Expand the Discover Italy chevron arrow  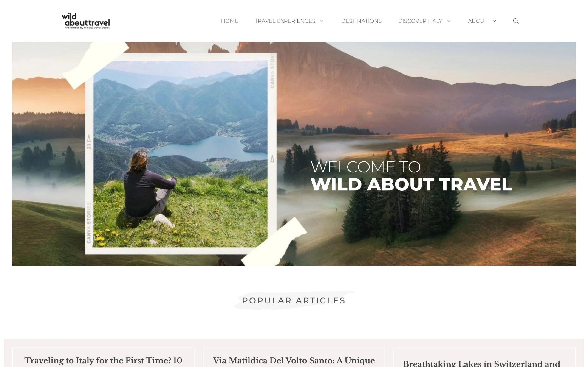(449, 21)
